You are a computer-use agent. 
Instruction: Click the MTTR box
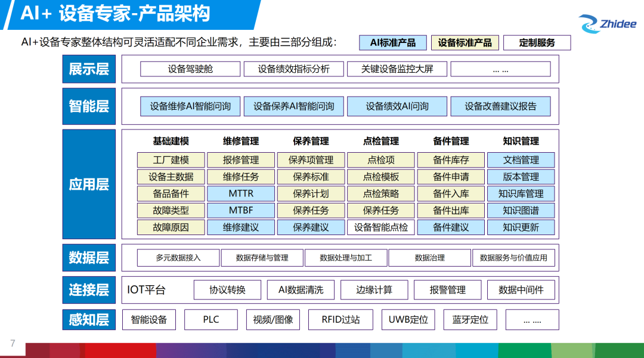241,194
